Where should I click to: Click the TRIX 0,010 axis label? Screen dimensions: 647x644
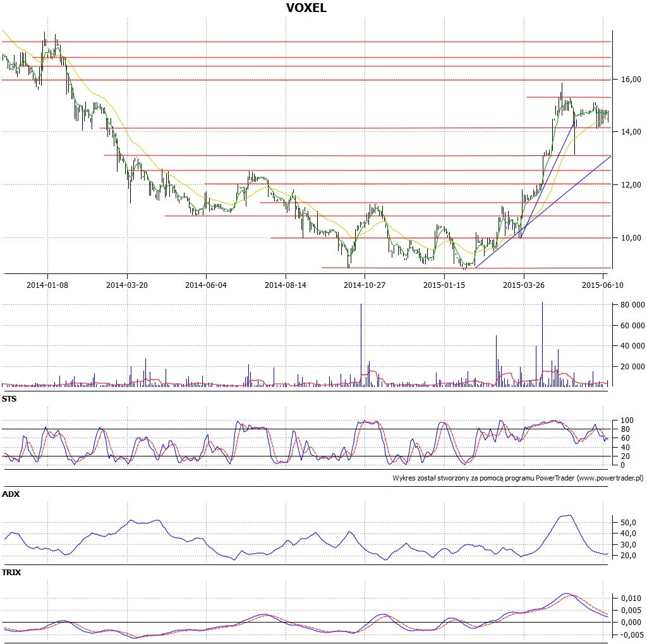[631, 599]
